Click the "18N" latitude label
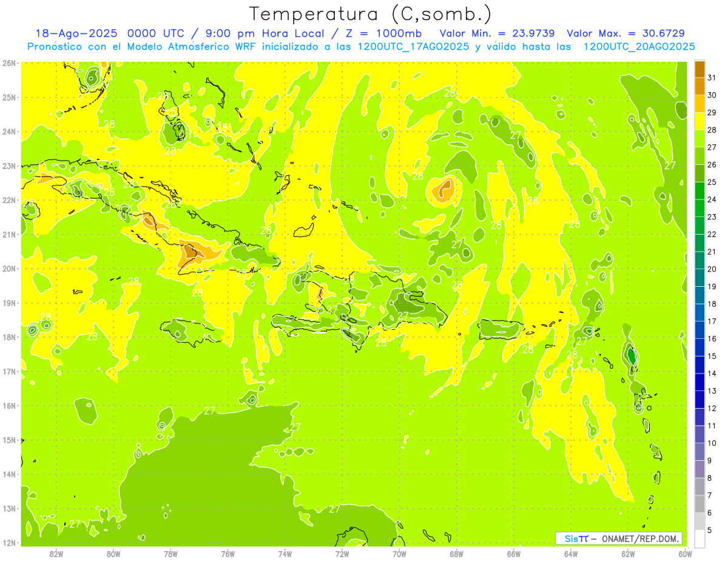The width and height of the screenshot is (728, 562). coord(8,337)
